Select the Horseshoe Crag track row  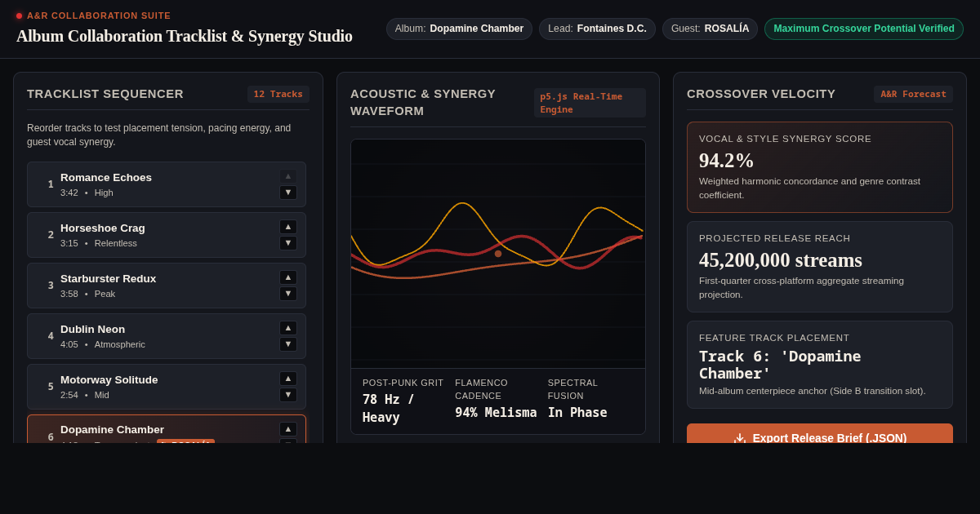point(167,235)
